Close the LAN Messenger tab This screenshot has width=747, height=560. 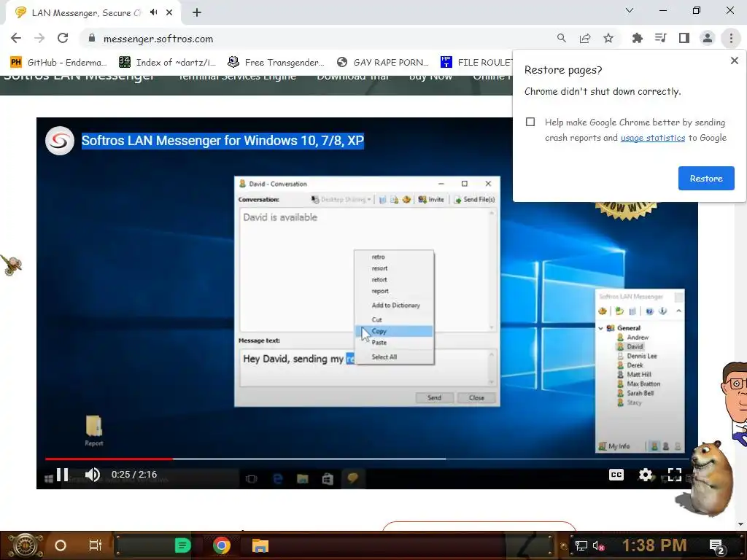click(169, 12)
